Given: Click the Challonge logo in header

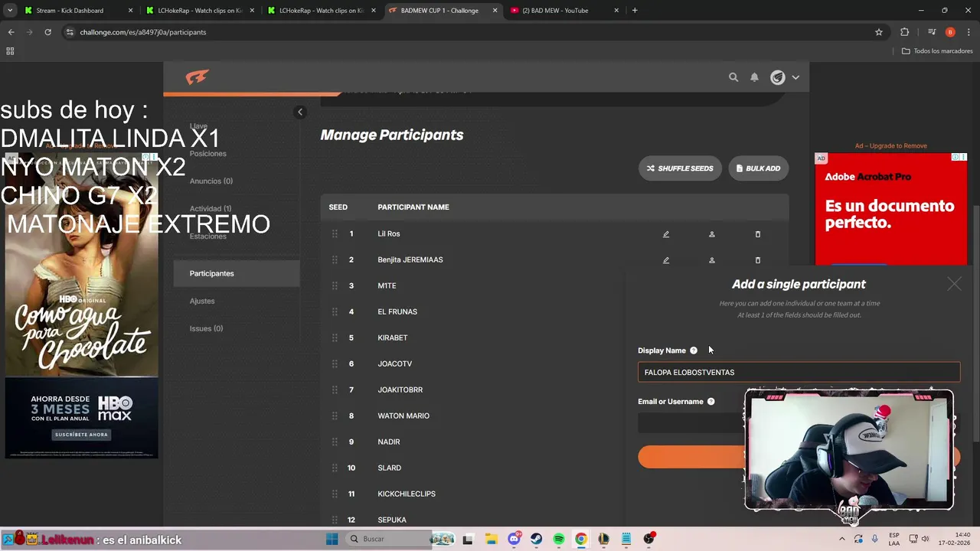Looking at the screenshot, I should coord(197,77).
